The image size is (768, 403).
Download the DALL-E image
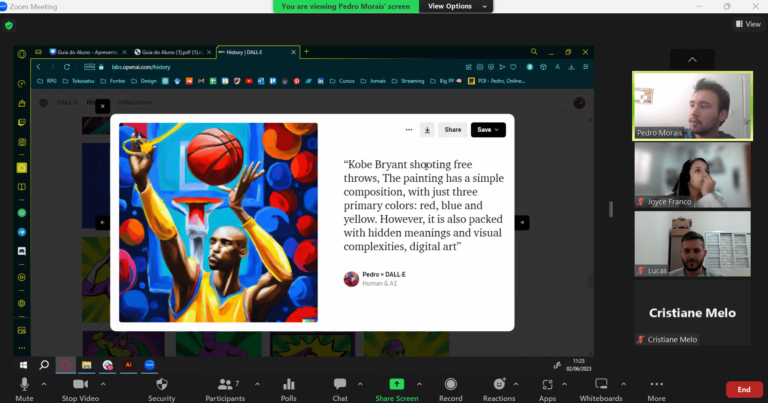pos(427,130)
